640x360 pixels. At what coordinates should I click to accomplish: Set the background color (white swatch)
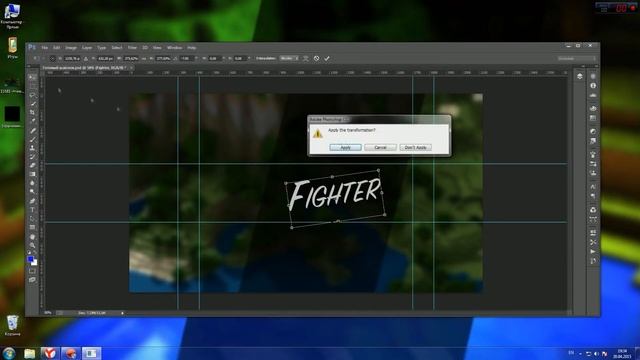(34, 262)
